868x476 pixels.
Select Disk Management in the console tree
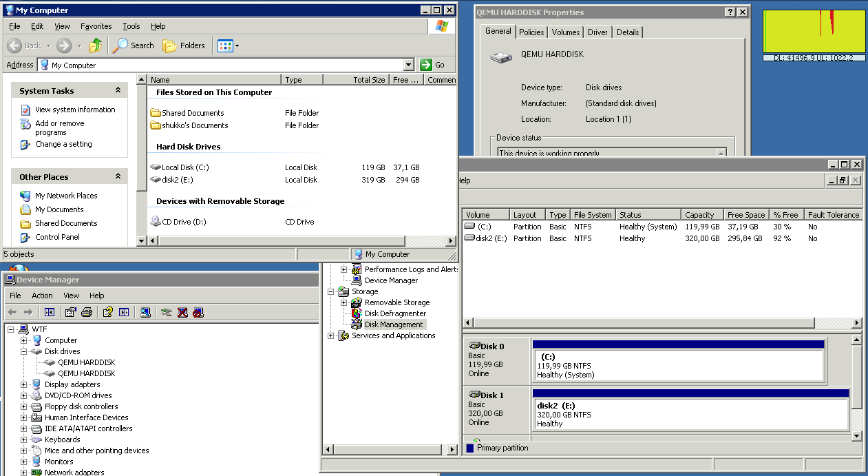(394, 324)
